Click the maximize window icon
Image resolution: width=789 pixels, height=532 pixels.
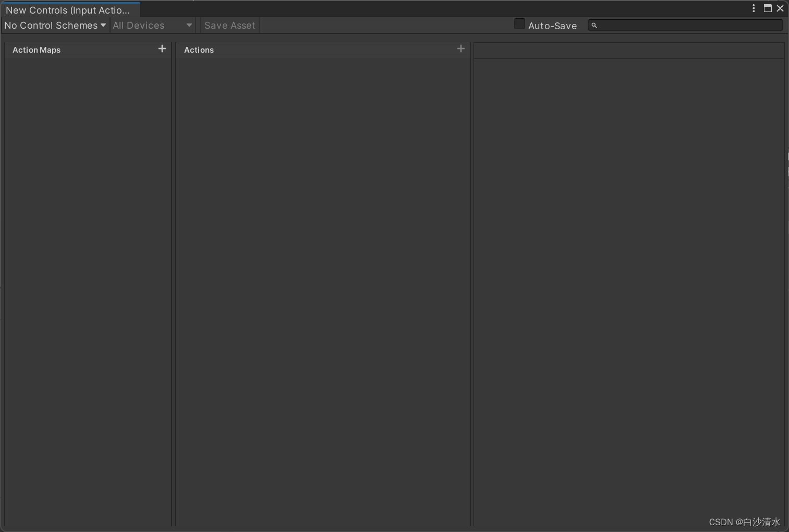click(767, 8)
